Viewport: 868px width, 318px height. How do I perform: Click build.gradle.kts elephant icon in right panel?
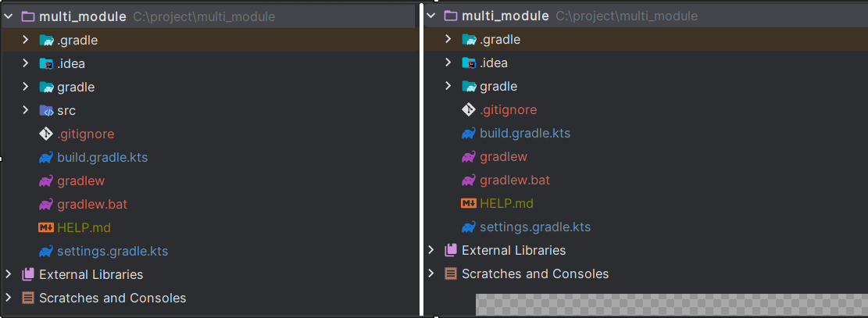(x=469, y=134)
